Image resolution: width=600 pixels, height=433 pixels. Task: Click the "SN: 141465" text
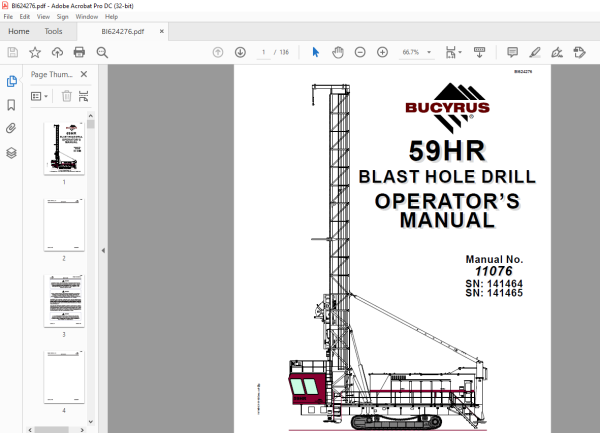pyautogui.click(x=494, y=293)
